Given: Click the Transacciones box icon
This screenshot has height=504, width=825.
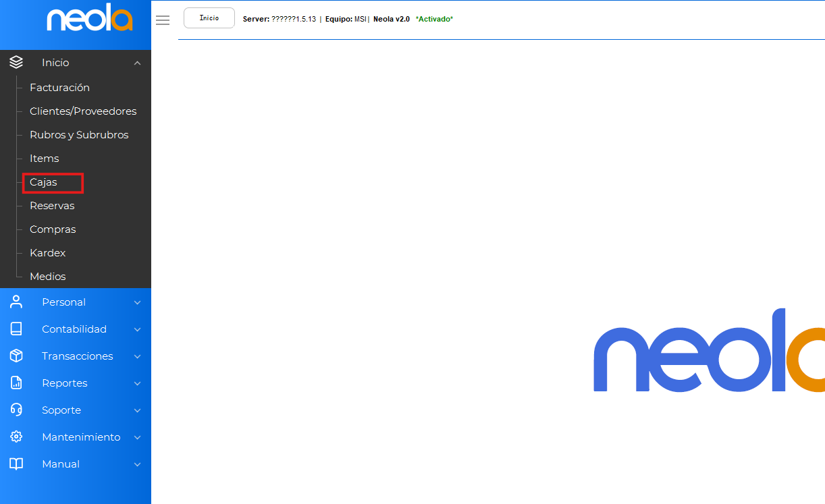Looking at the screenshot, I should pyautogui.click(x=16, y=356).
